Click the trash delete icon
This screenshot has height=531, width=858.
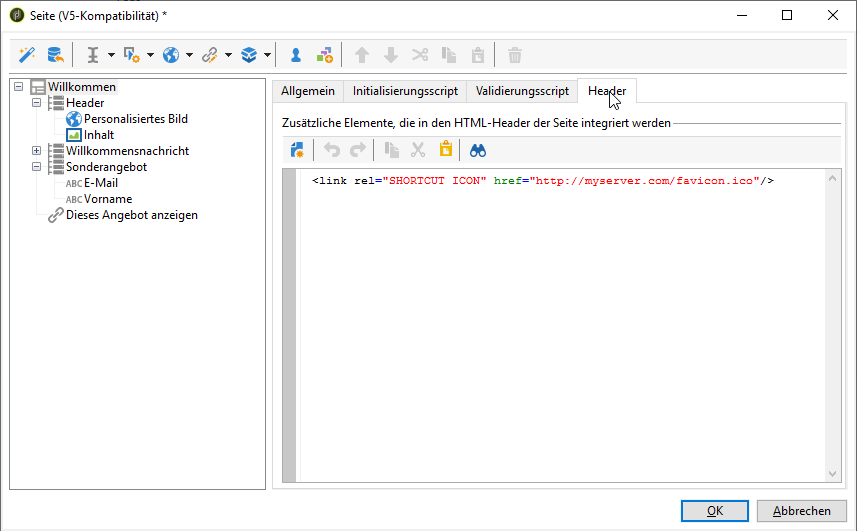click(515, 55)
